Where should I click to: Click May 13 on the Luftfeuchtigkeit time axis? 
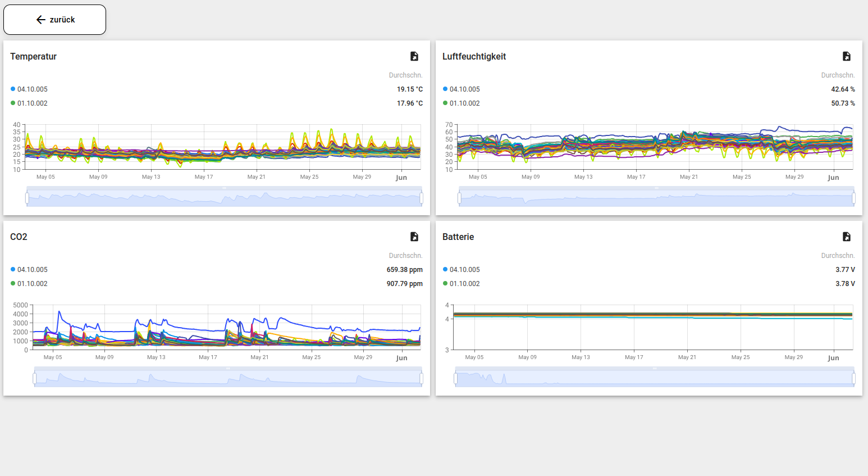pyautogui.click(x=583, y=177)
